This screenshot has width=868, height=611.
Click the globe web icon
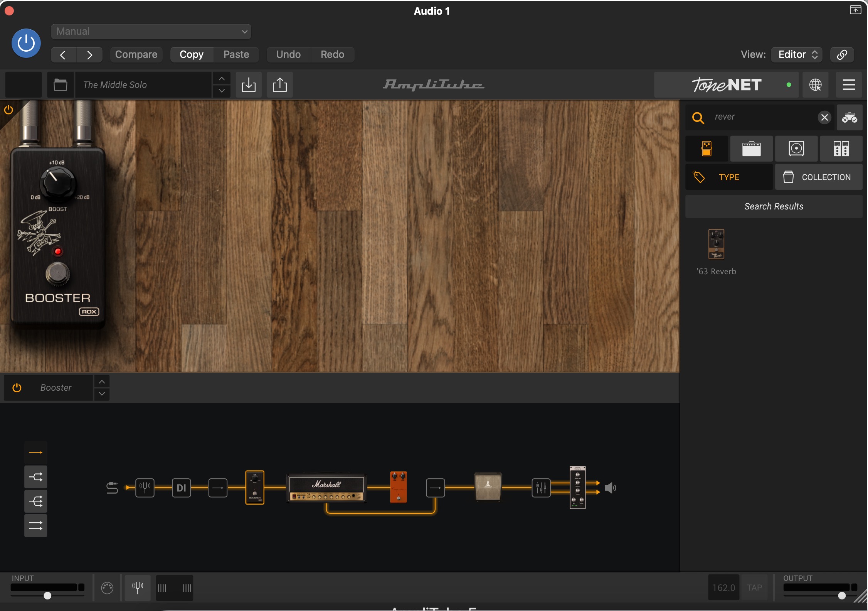point(815,84)
